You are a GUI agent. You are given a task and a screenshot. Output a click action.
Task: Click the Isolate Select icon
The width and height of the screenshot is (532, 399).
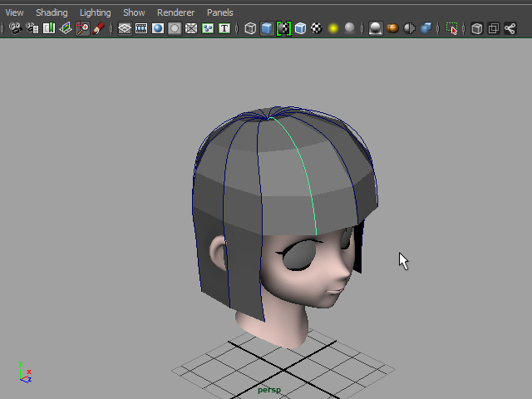451,28
